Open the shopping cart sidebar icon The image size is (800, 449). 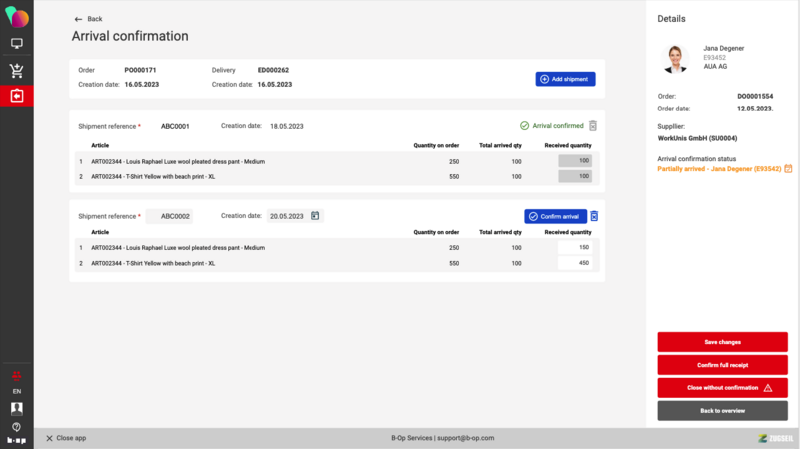pos(17,71)
